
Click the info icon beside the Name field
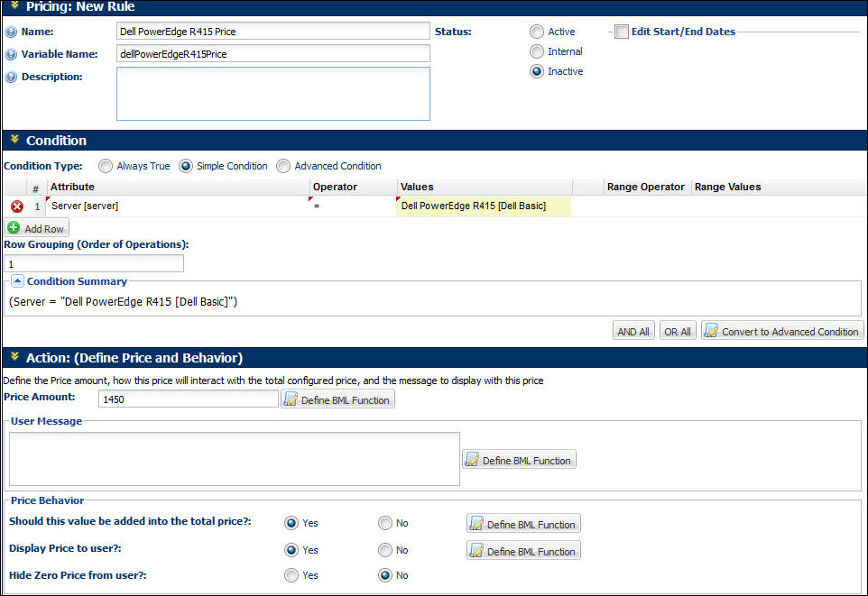pyautogui.click(x=9, y=31)
